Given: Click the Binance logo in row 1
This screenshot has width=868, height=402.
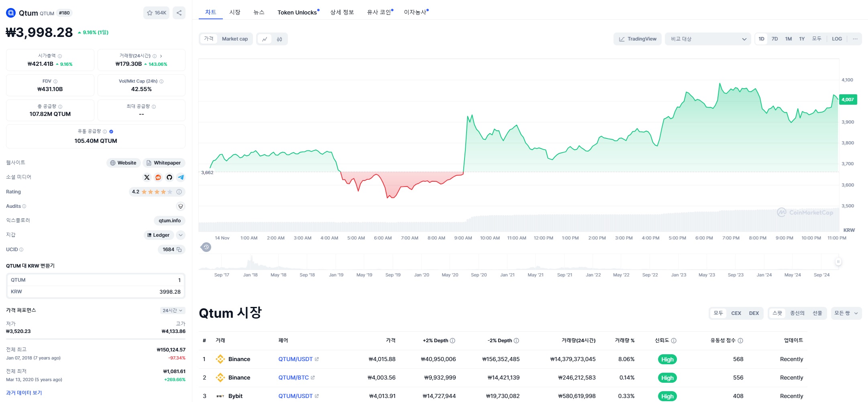Looking at the screenshot, I should tap(220, 359).
